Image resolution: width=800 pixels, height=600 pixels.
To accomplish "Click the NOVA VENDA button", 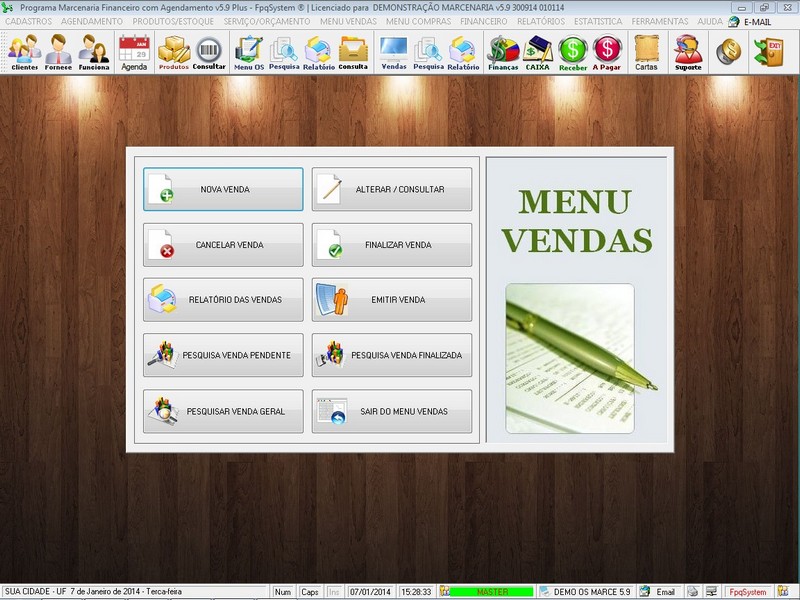I will click(223, 190).
